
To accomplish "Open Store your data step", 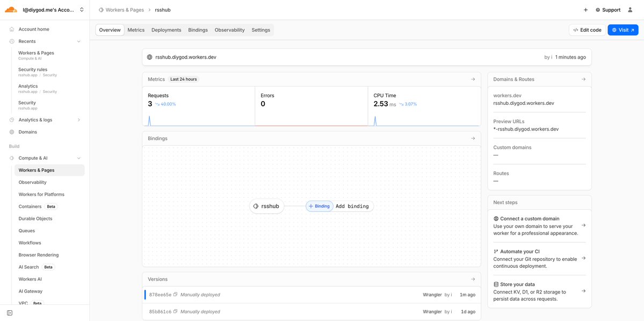I will [x=539, y=291].
